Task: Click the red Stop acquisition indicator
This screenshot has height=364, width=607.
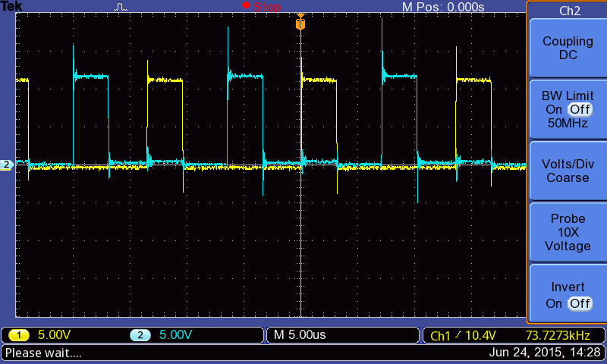Action: tap(262, 6)
